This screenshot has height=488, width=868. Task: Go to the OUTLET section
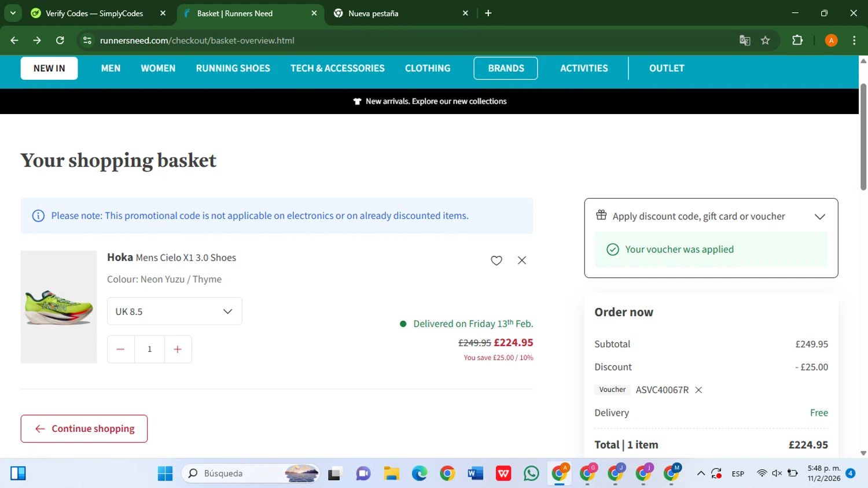pos(667,68)
